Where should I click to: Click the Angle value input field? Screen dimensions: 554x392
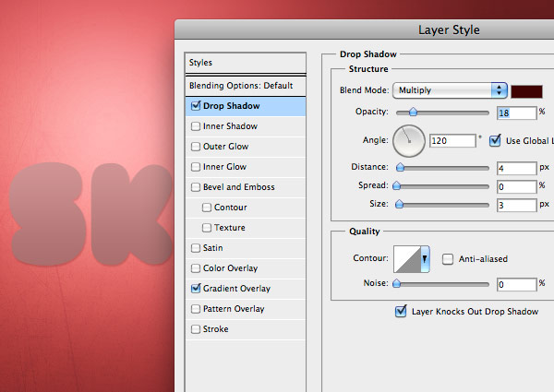tap(452, 141)
